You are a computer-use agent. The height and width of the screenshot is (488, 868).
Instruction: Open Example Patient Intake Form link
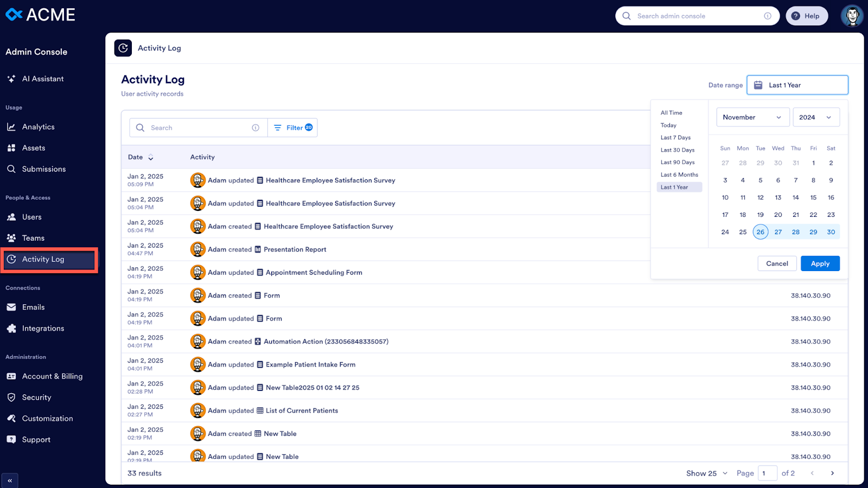(x=310, y=365)
